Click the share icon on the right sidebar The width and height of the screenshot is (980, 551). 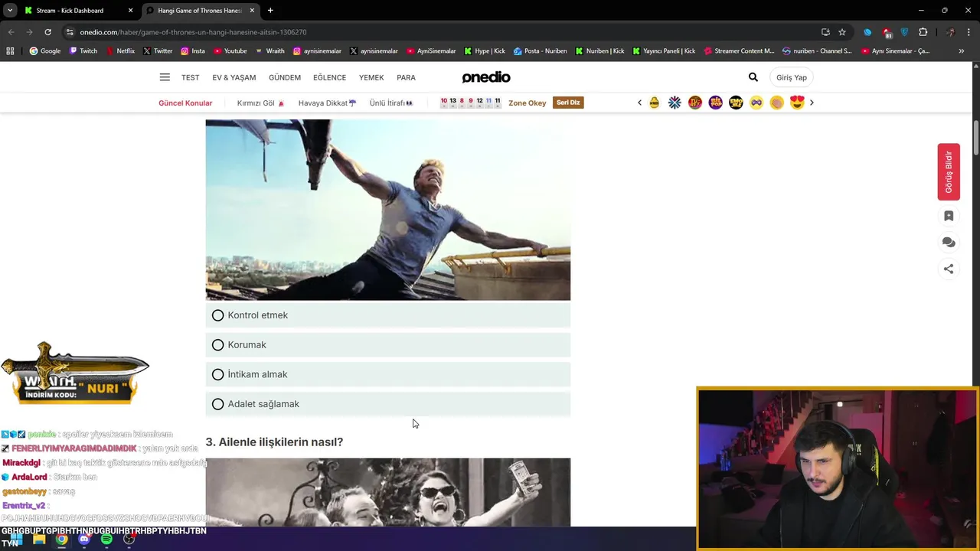coord(949,269)
